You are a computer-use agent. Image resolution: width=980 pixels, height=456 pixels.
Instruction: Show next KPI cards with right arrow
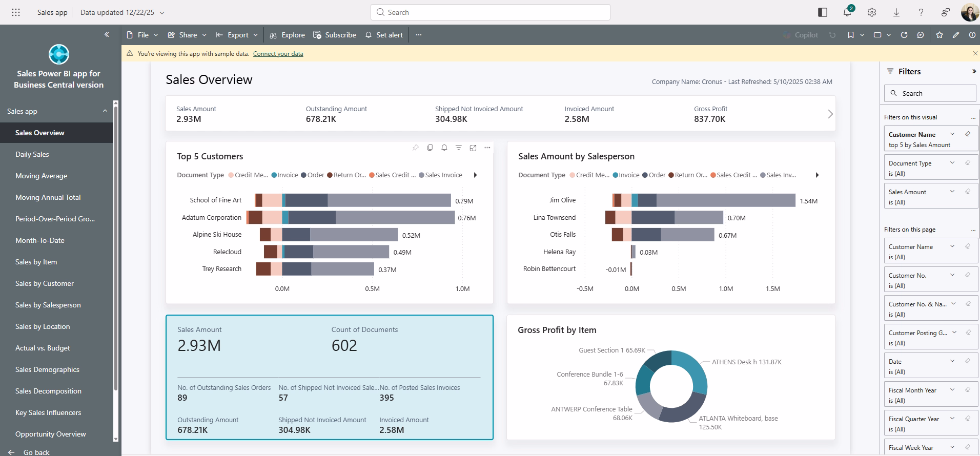tap(830, 114)
